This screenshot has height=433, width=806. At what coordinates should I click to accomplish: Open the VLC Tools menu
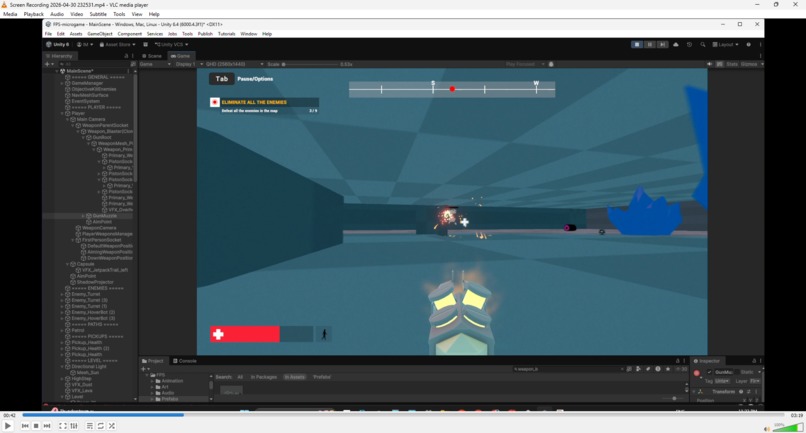[x=119, y=14]
